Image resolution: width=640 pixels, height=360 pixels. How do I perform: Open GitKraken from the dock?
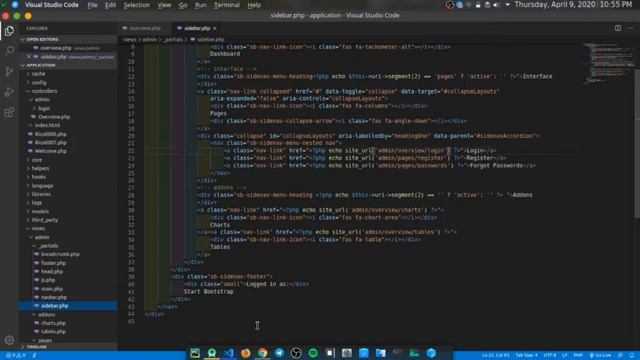click(212, 353)
